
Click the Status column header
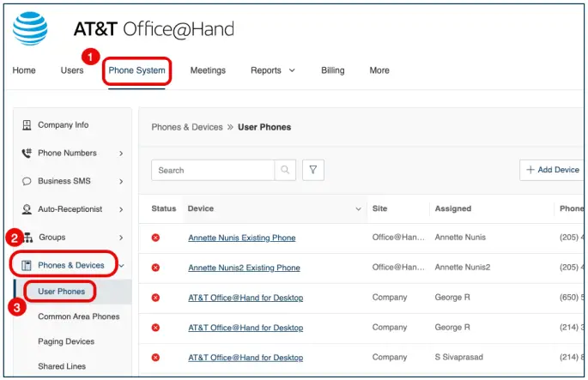(163, 208)
